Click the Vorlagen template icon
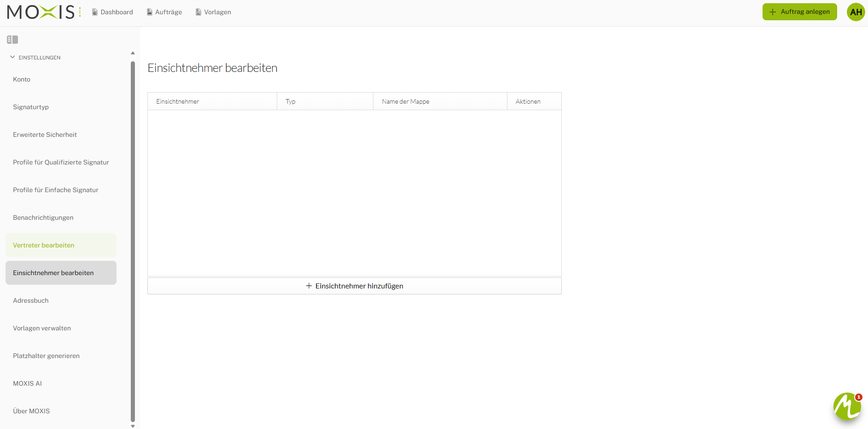The height and width of the screenshot is (429, 868). (x=198, y=12)
